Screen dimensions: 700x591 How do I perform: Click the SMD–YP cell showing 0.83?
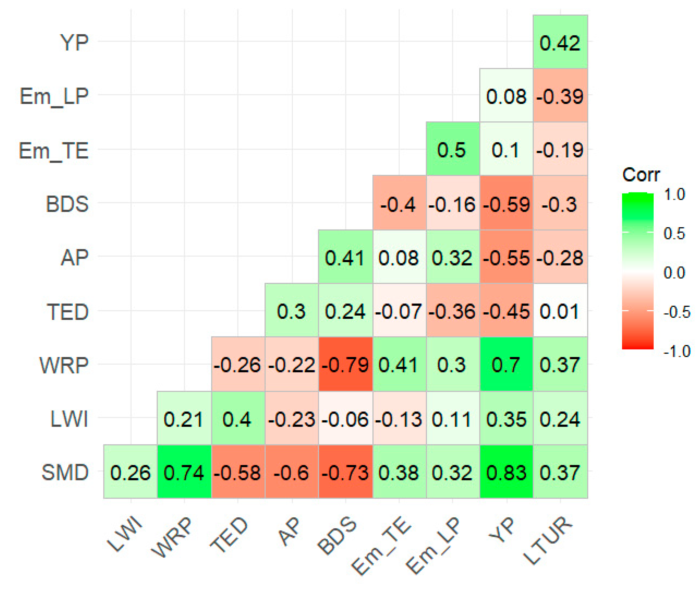(x=506, y=472)
